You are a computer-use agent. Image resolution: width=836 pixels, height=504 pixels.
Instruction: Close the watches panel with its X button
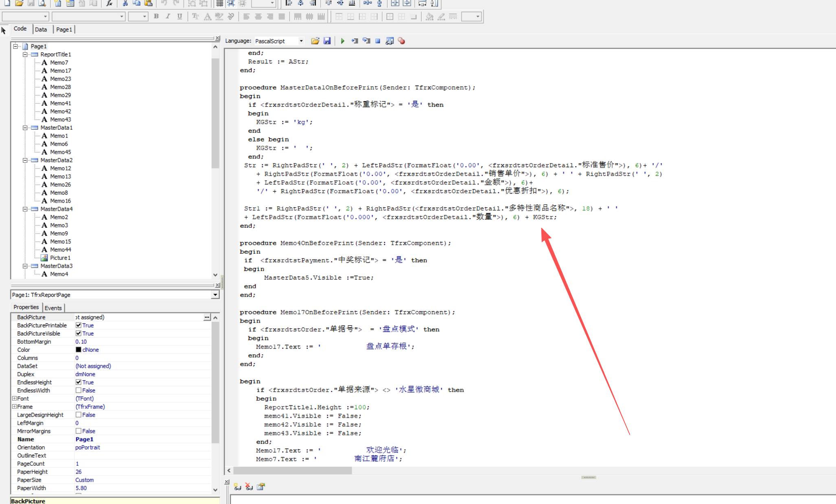point(227,482)
